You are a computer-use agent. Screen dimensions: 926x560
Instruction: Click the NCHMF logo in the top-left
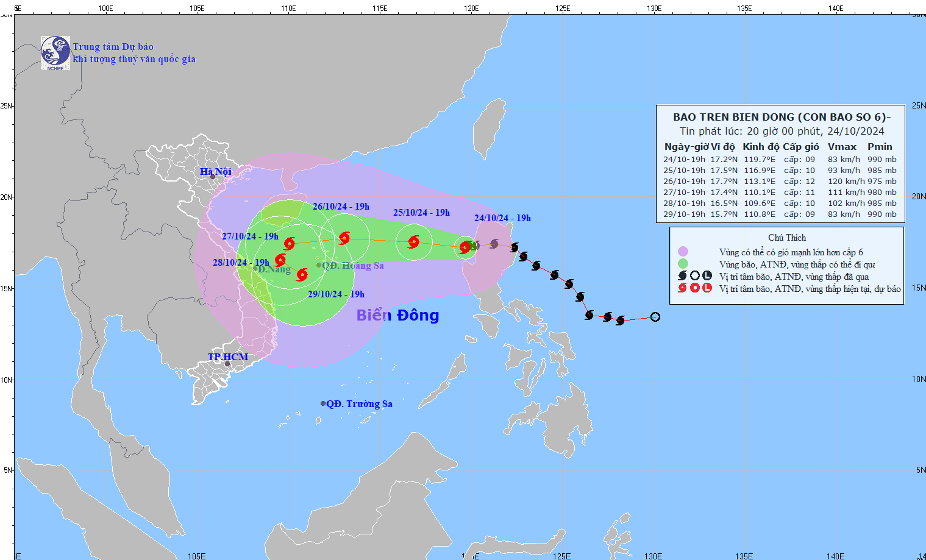(x=55, y=53)
